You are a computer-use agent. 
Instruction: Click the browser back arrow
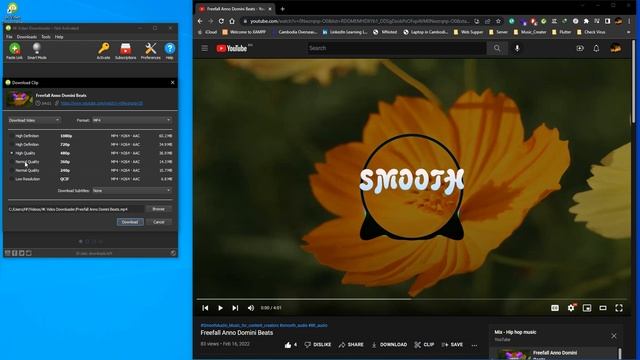(200, 21)
